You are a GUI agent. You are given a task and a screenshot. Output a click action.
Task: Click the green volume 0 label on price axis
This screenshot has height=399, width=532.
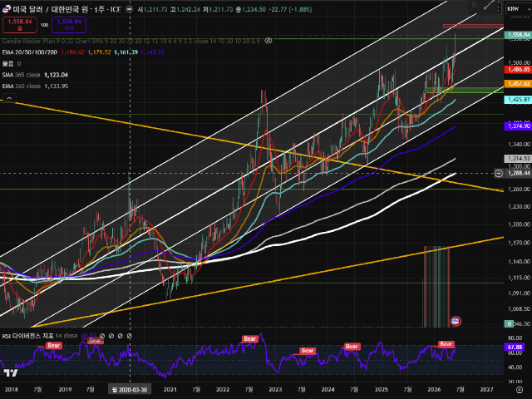[x=509, y=323]
